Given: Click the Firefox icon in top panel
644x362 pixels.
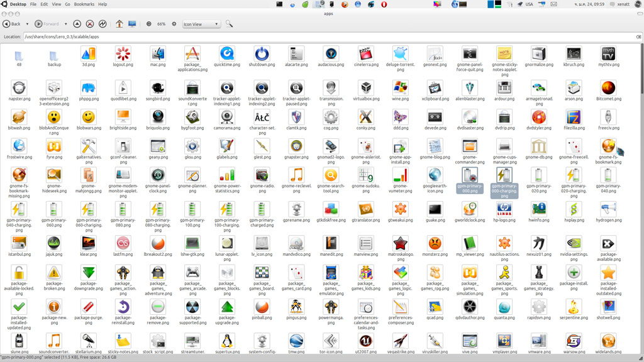Looking at the screenshot, I should (345, 4).
